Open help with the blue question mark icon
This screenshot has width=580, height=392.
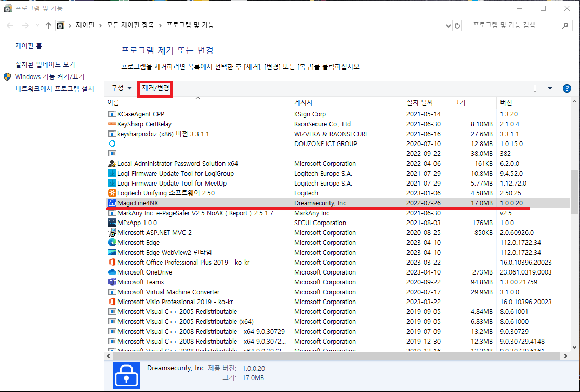(566, 88)
